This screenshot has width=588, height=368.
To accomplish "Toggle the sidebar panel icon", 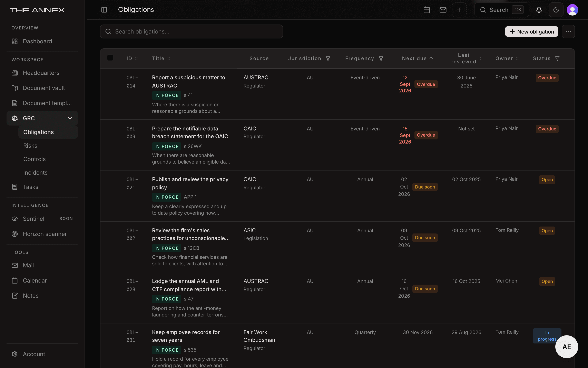I will [x=104, y=10].
